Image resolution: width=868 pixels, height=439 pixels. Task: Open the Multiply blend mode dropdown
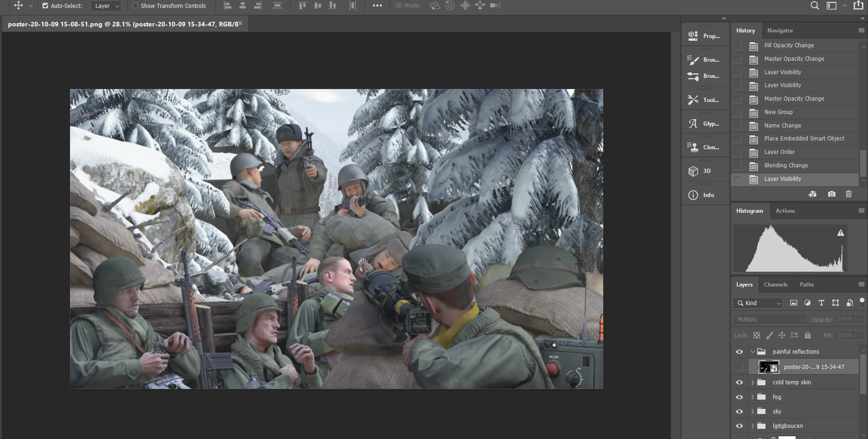[x=770, y=319]
